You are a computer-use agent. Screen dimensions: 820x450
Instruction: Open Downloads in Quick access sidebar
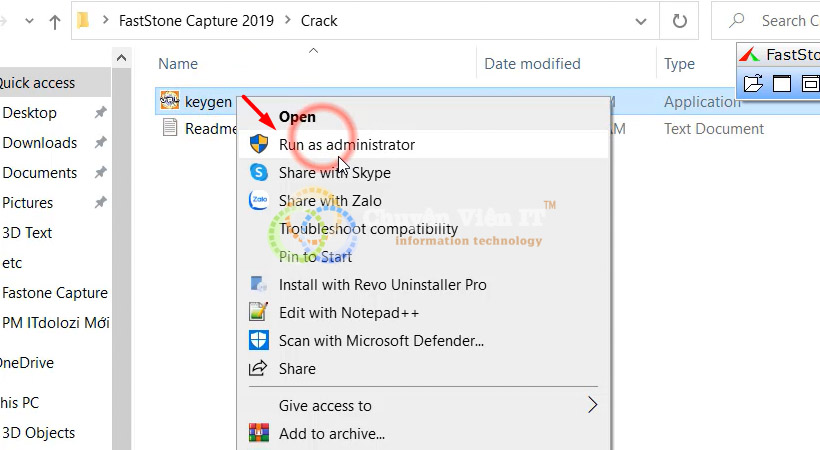point(40,142)
